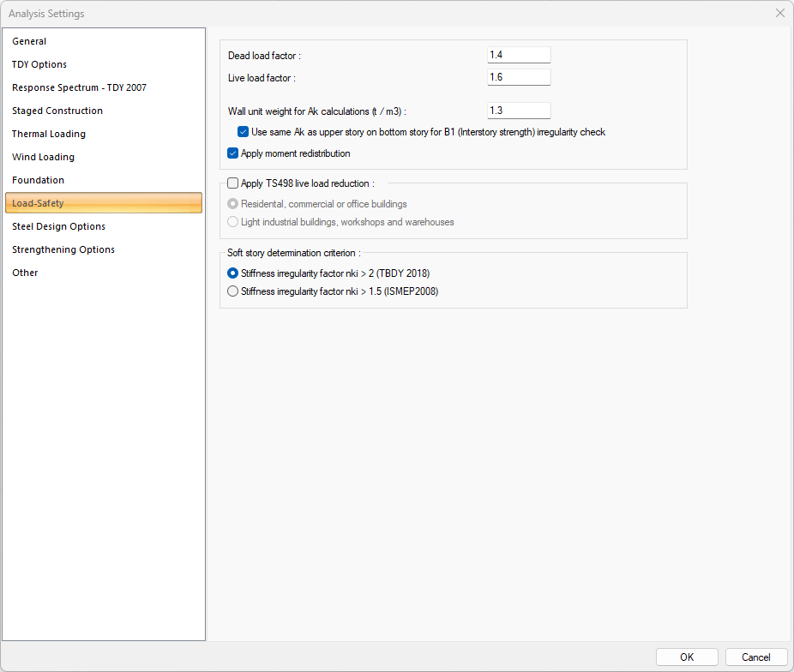Go to Strengthening Options page

(x=103, y=249)
